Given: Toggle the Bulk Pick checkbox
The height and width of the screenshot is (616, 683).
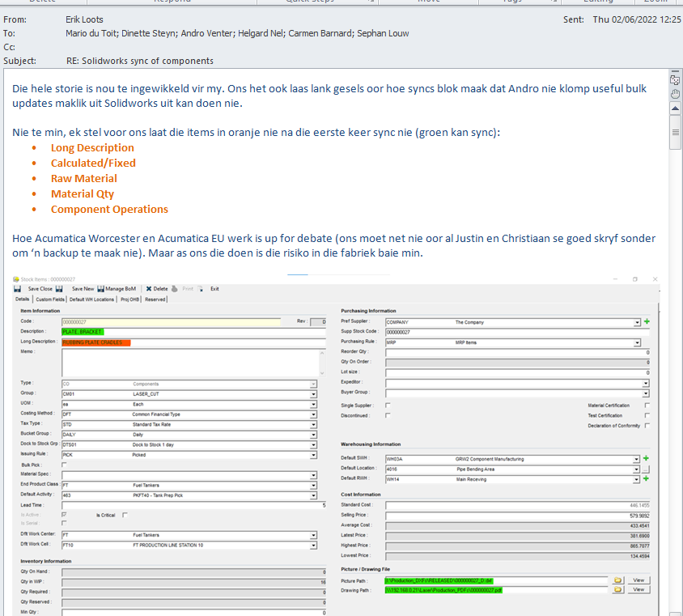Looking at the screenshot, I should [65, 465].
